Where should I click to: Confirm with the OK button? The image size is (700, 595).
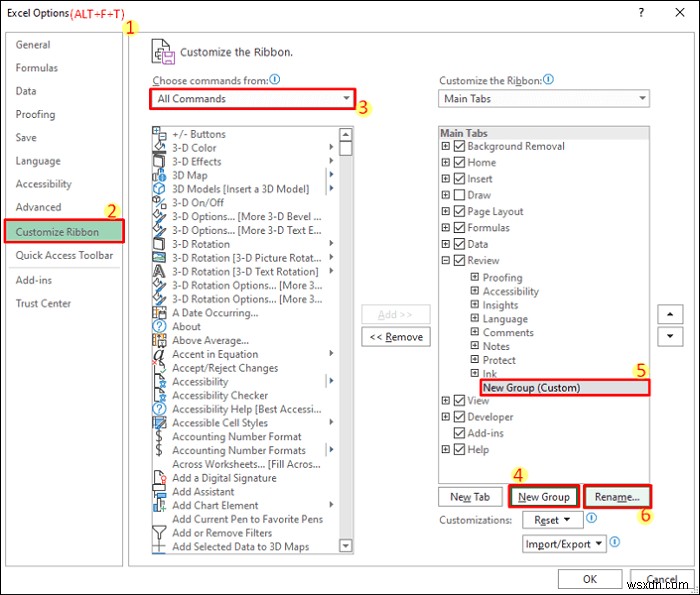[590, 579]
